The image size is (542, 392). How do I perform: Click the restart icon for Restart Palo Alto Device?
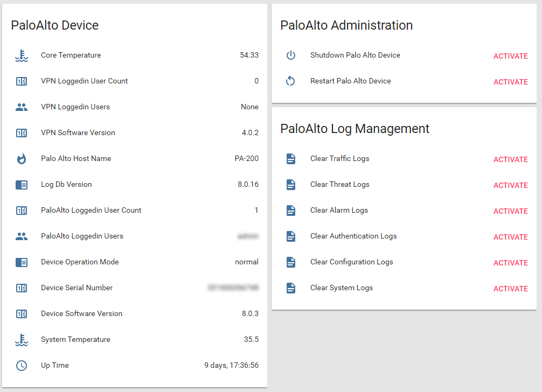coord(291,81)
